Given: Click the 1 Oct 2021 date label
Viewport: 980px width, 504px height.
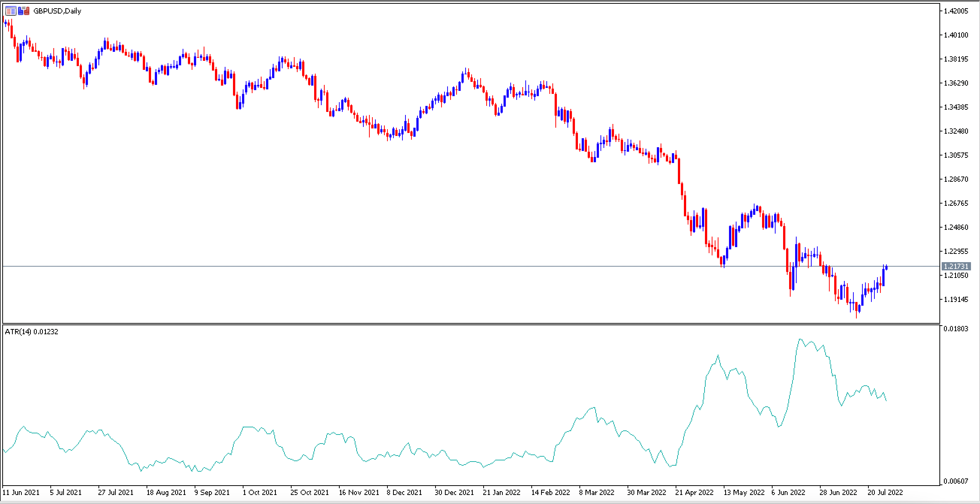Looking at the screenshot, I should (x=260, y=492).
